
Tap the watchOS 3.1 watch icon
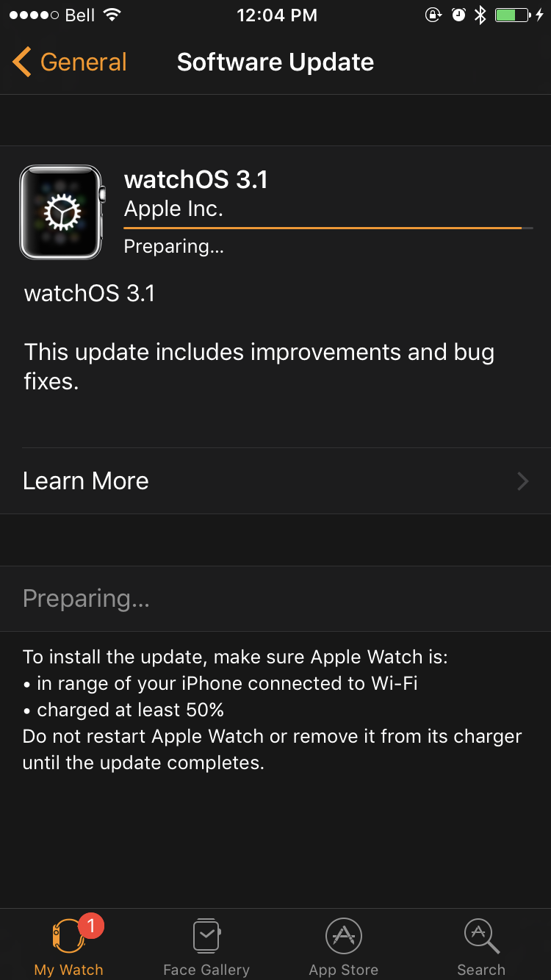coord(62,212)
